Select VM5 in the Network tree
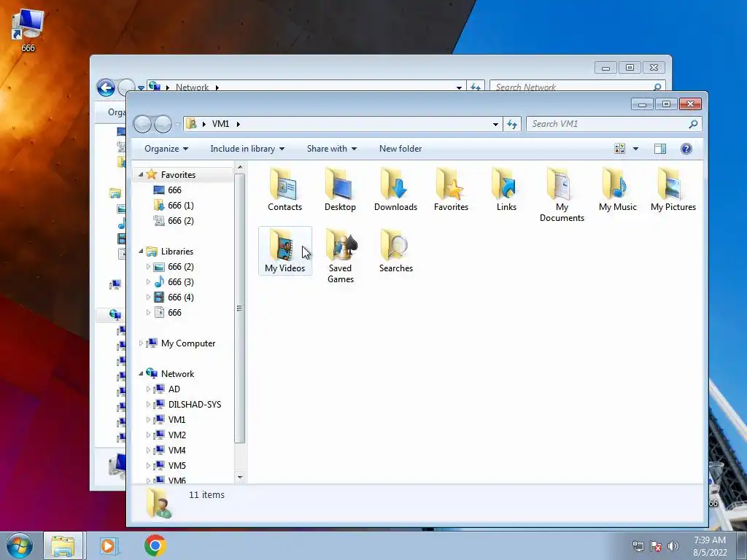 click(x=177, y=465)
